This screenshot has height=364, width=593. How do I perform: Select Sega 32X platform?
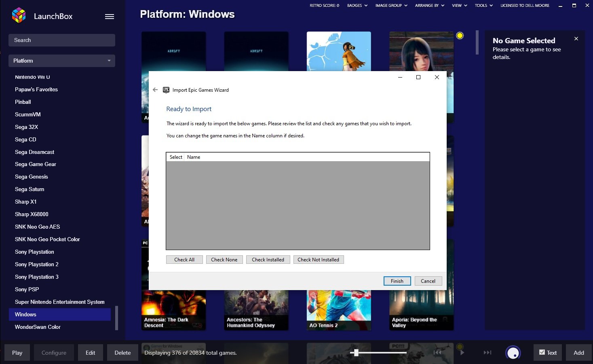click(x=27, y=127)
